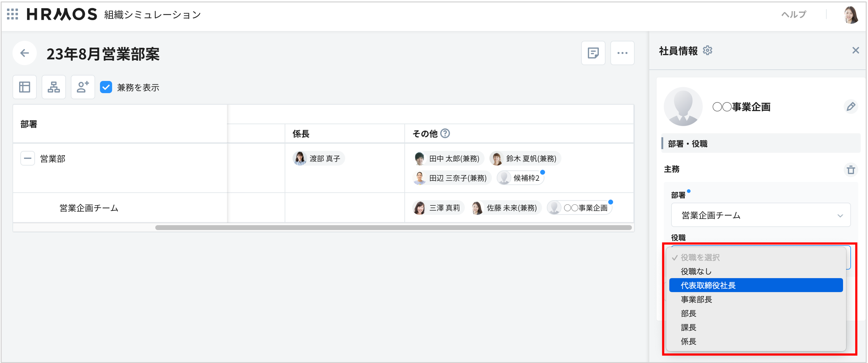Click the back arrow to return
This screenshot has width=868, height=363.
tap(24, 53)
